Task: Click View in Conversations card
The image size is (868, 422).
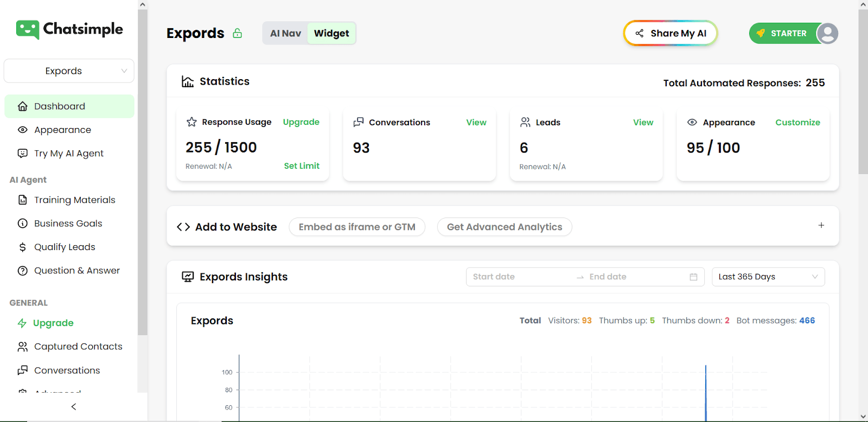Action: click(476, 123)
